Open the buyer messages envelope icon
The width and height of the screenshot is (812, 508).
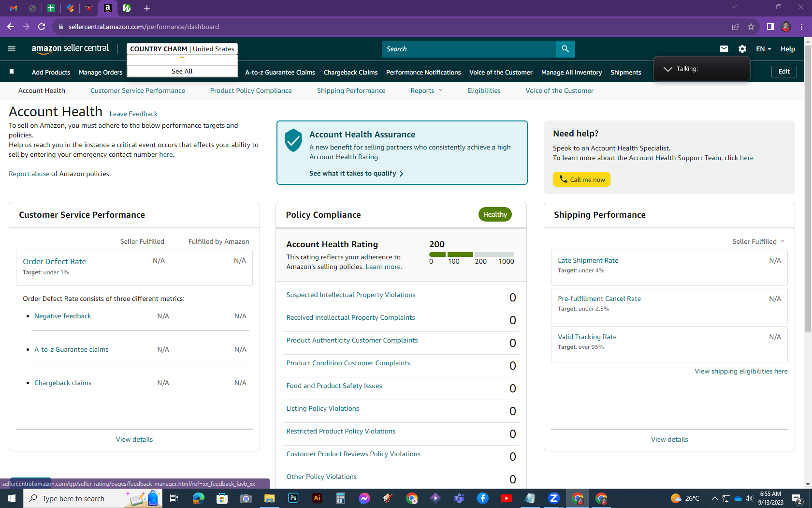point(724,49)
